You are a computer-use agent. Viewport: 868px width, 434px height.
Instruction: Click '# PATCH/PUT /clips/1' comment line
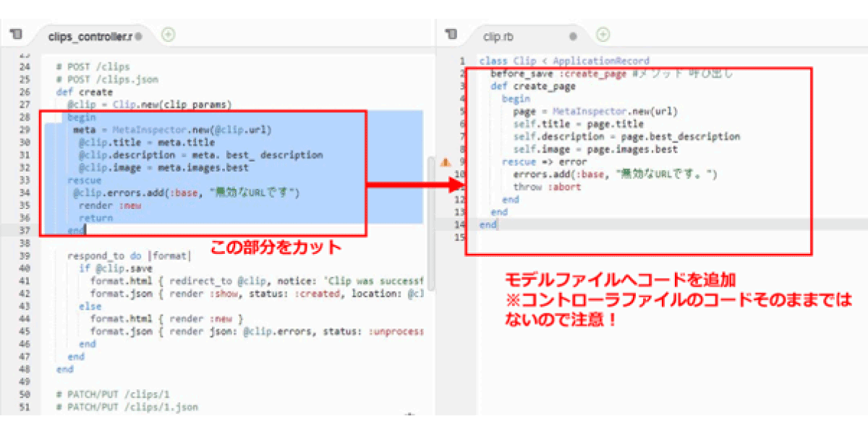(x=113, y=395)
